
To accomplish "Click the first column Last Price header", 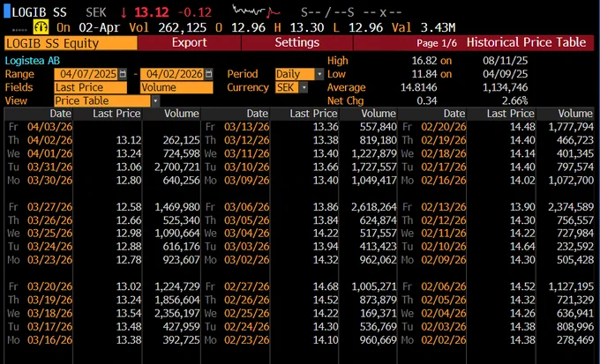I will [116, 114].
